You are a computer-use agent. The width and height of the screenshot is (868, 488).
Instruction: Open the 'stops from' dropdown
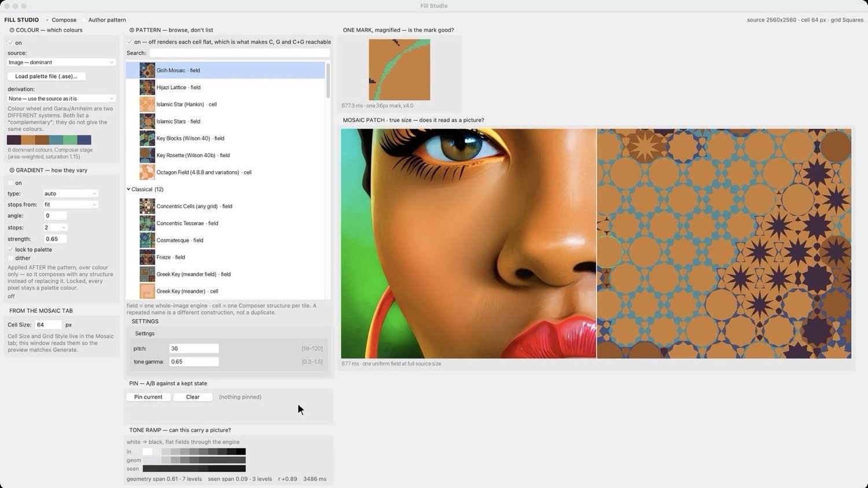click(x=71, y=205)
